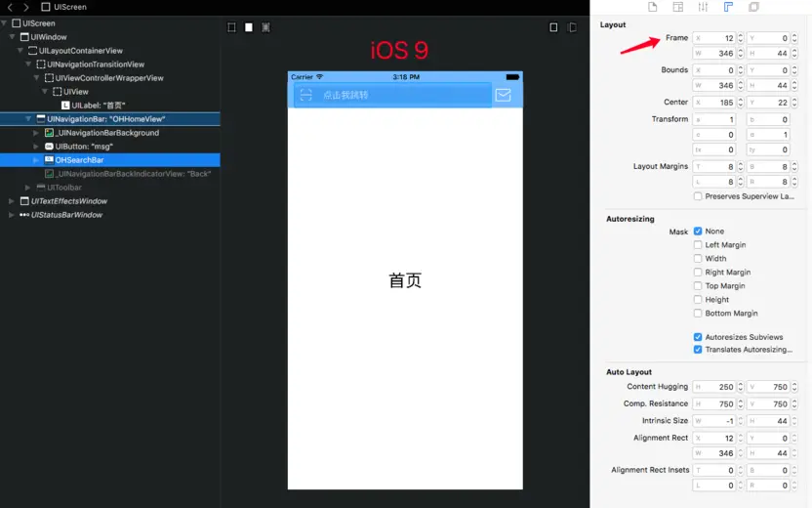The width and height of the screenshot is (812, 508).
Task: Select the UIWindow row
Action: coord(109,37)
